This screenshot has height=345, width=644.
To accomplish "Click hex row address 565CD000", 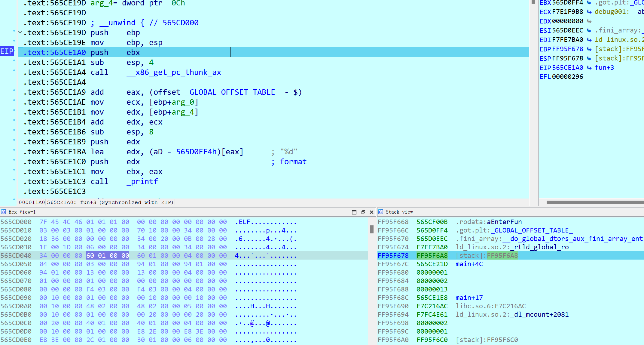I will tap(16, 222).
